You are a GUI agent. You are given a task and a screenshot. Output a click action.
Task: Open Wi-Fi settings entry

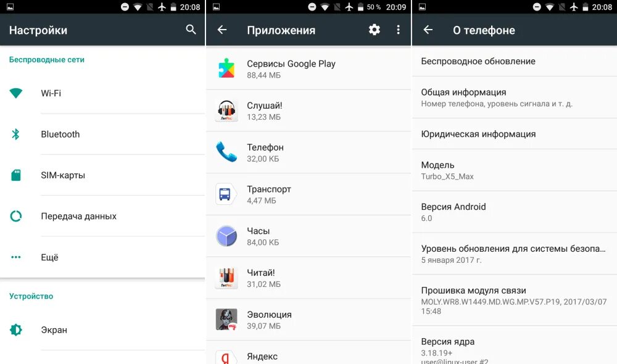102,93
